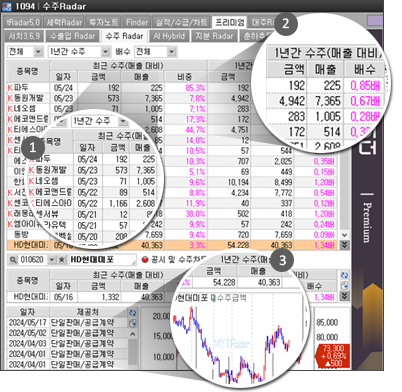
Task: Open the AI Hybrid tab
Action: click(169, 36)
